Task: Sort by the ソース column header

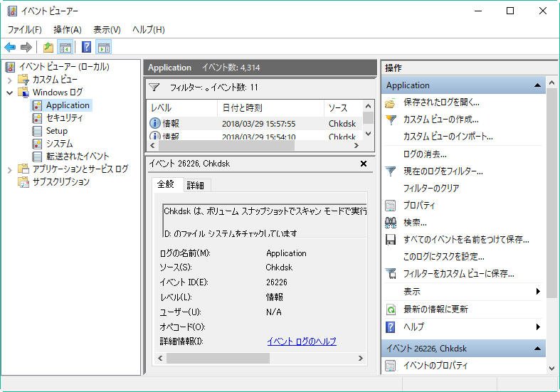Action: (343, 108)
